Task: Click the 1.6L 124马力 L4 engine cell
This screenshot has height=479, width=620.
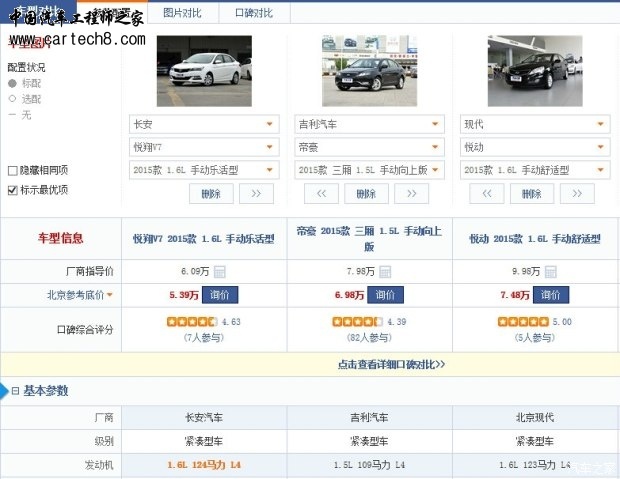Action: point(204,465)
